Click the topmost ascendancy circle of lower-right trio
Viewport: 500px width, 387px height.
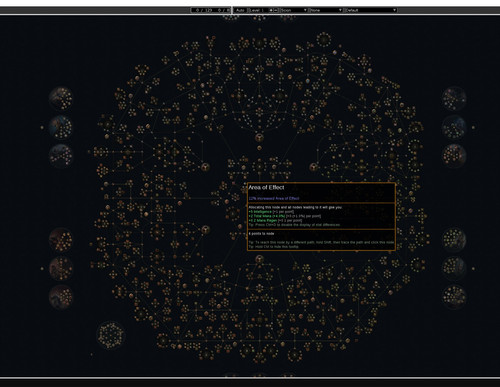tap(454, 239)
